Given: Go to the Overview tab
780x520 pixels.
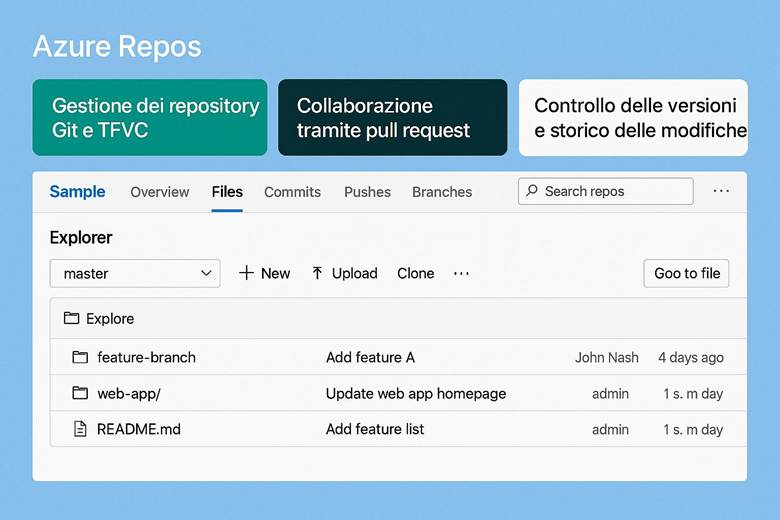Looking at the screenshot, I should coord(159,191).
